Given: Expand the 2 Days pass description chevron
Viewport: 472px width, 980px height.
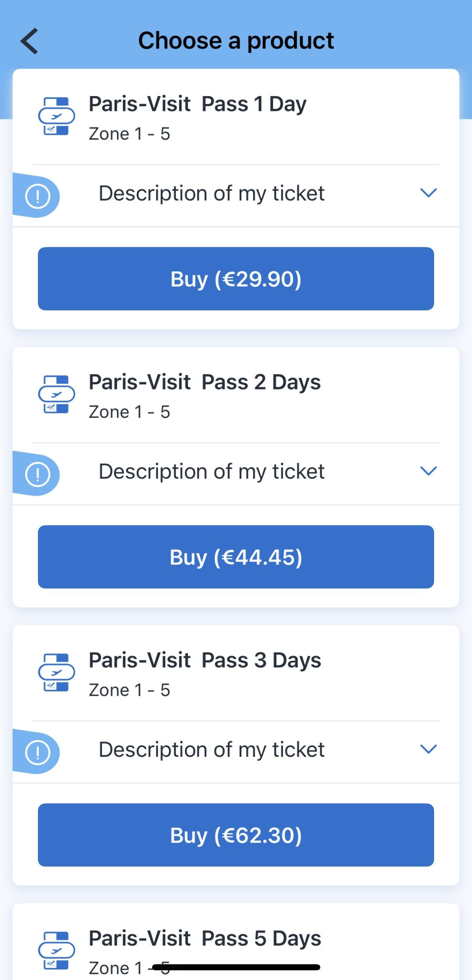Looking at the screenshot, I should coord(428,471).
